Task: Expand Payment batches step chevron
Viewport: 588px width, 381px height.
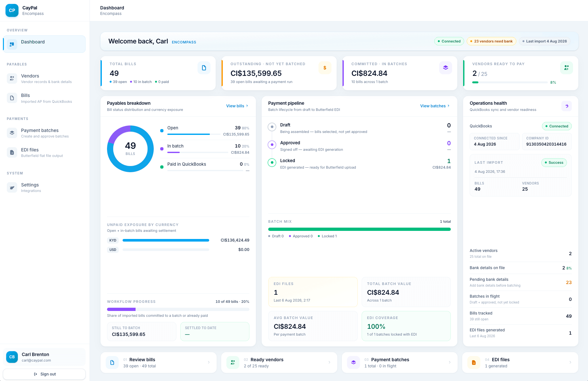Action: tap(450, 363)
